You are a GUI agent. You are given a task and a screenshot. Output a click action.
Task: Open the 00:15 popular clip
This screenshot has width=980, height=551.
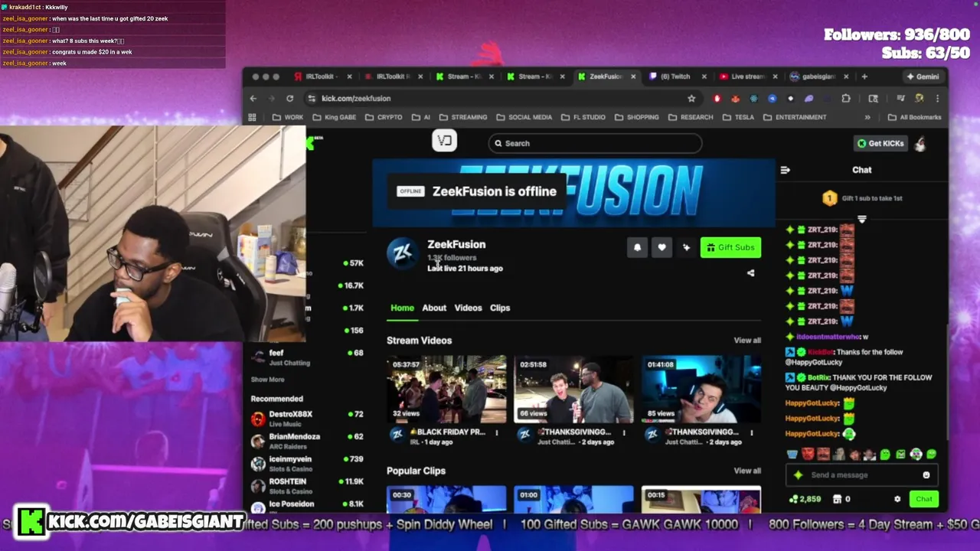(701, 498)
